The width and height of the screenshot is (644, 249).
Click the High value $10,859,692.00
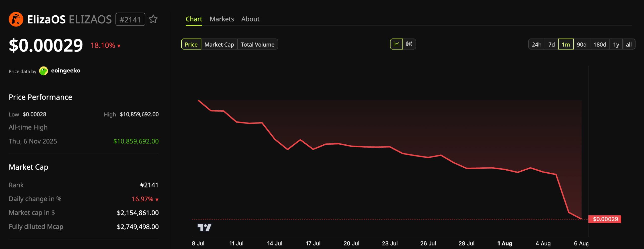point(139,114)
